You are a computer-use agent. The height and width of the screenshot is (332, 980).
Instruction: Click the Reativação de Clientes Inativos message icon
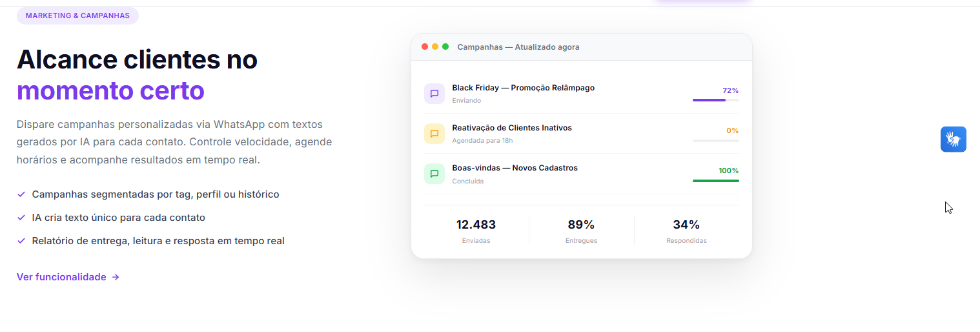[x=434, y=134]
